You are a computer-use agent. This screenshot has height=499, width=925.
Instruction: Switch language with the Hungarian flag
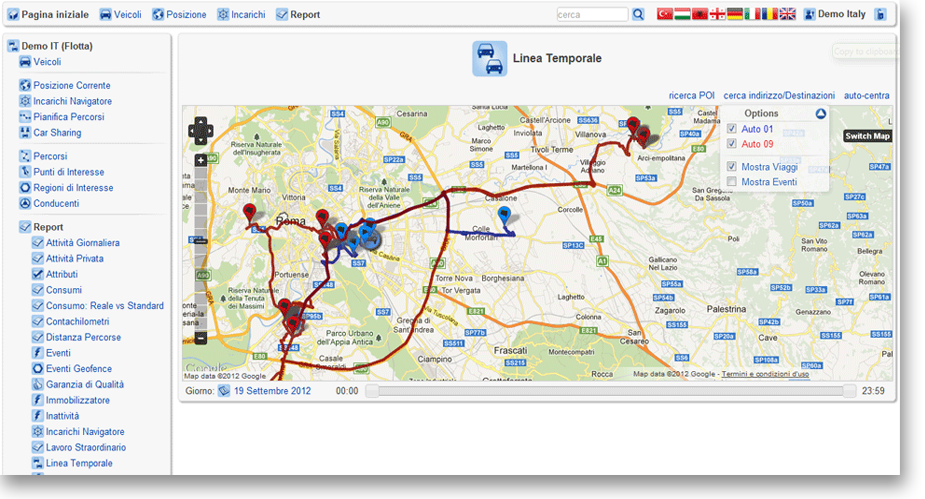(683, 14)
